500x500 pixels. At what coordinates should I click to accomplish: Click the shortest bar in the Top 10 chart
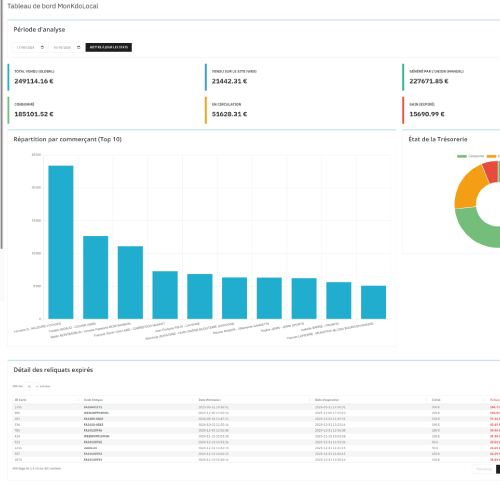point(373,302)
